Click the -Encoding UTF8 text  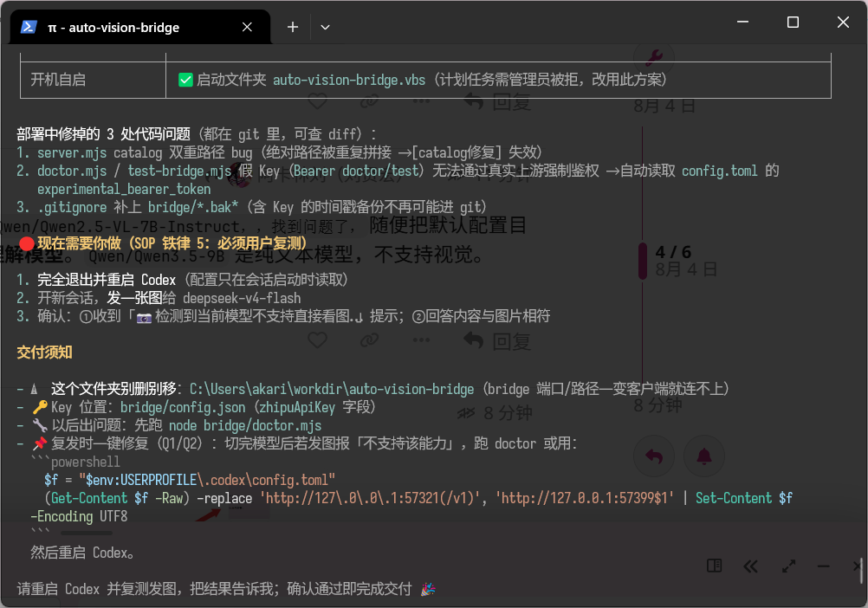[x=79, y=516]
